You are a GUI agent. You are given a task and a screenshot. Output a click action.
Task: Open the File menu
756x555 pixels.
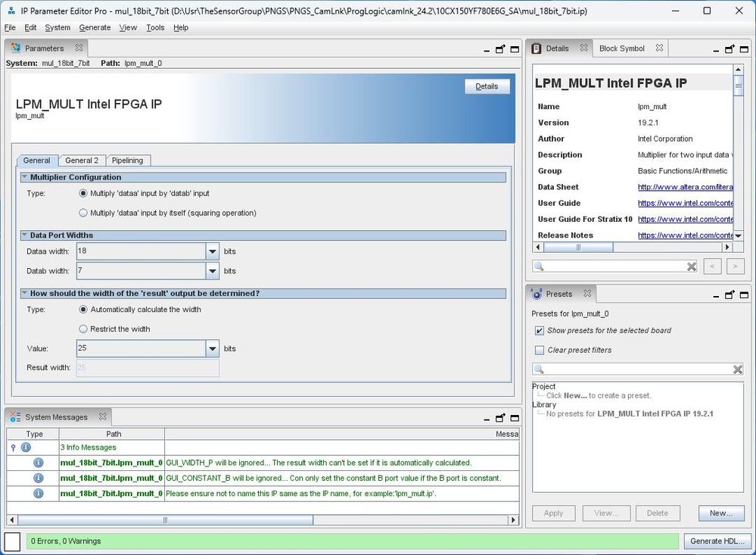[10, 27]
